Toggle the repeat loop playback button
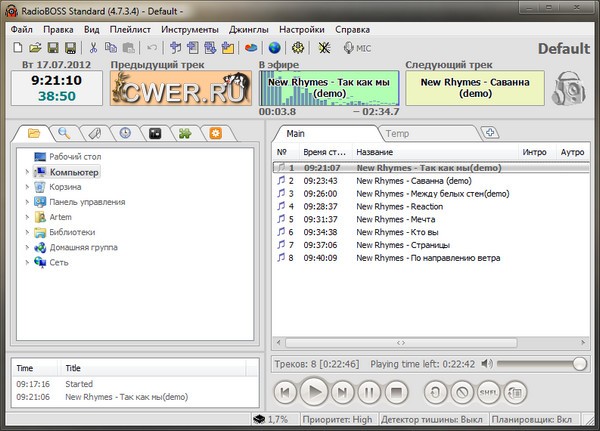Image resolution: width=600 pixels, height=431 pixels. (434, 393)
